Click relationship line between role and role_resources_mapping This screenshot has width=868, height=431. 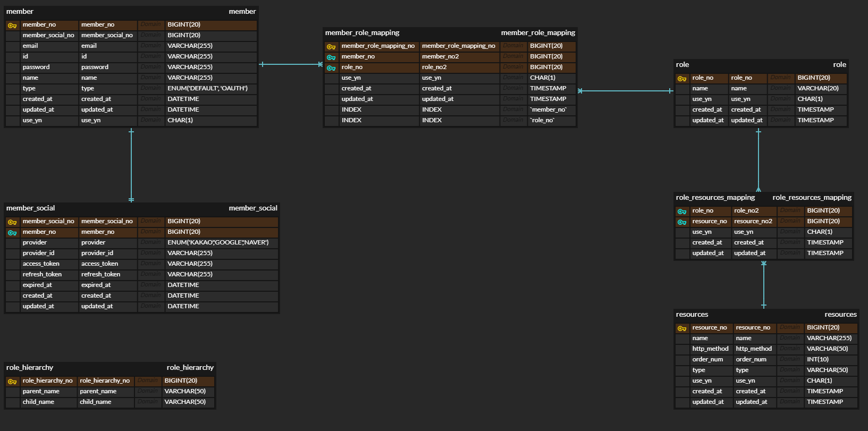coord(759,160)
